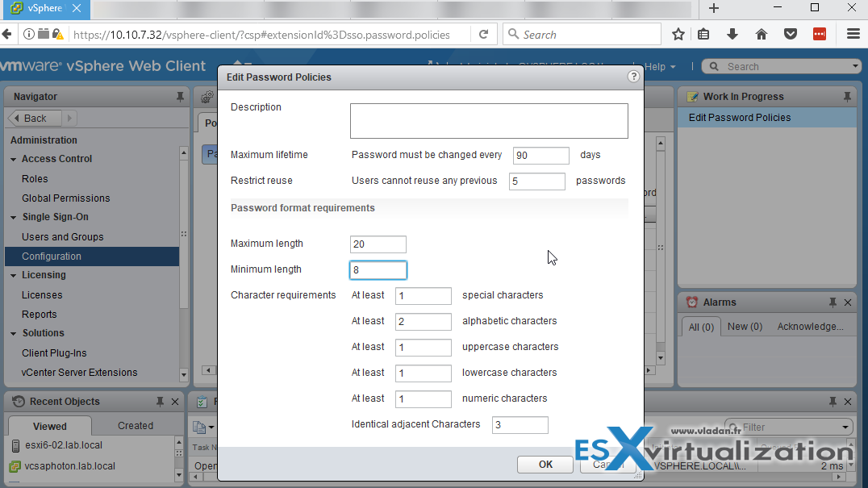This screenshot has height=488, width=868.
Task: Open help for Edit Password Policies dialog
Action: (633, 77)
